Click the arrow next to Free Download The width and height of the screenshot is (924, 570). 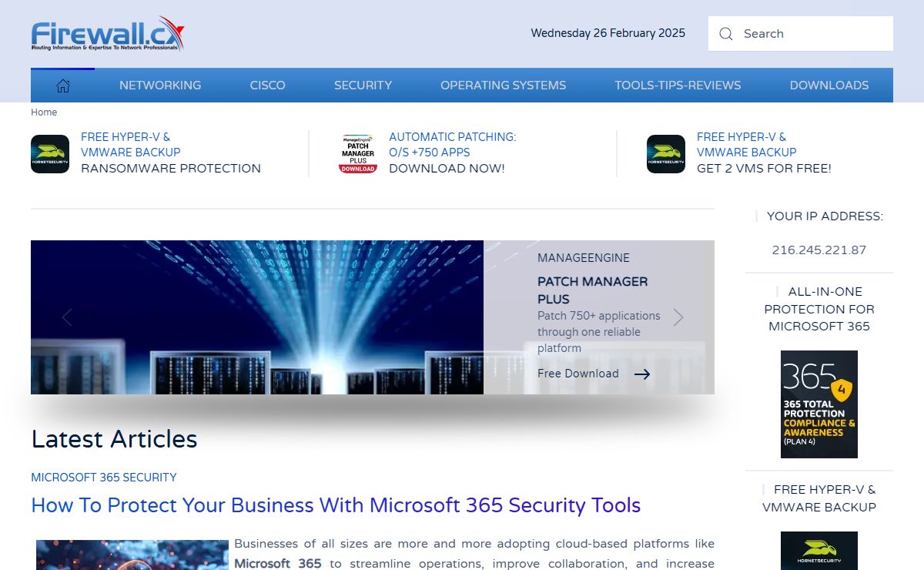pyautogui.click(x=642, y=374)
